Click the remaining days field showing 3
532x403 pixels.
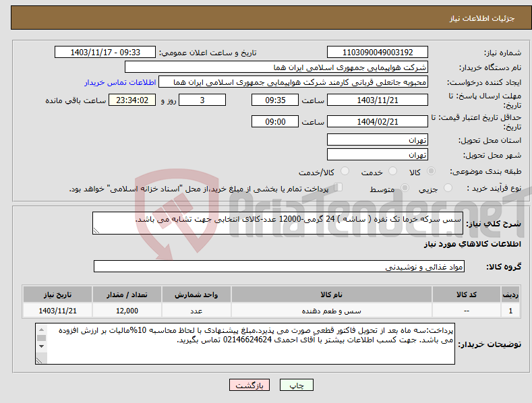pyautogui.click(x=202, y=100)
